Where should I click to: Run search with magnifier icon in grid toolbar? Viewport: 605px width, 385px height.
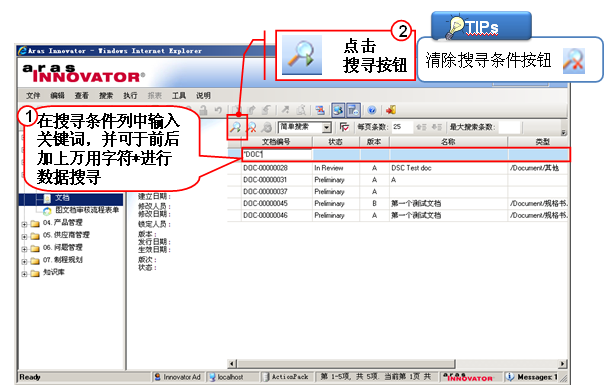(235, 127)
